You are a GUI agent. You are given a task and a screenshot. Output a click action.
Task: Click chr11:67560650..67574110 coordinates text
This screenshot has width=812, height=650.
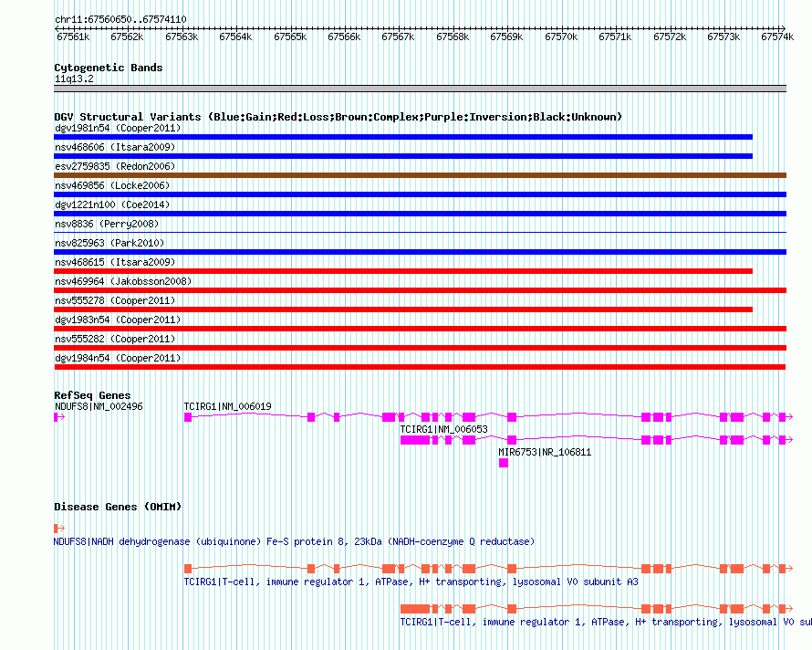[x=120, y=20]
